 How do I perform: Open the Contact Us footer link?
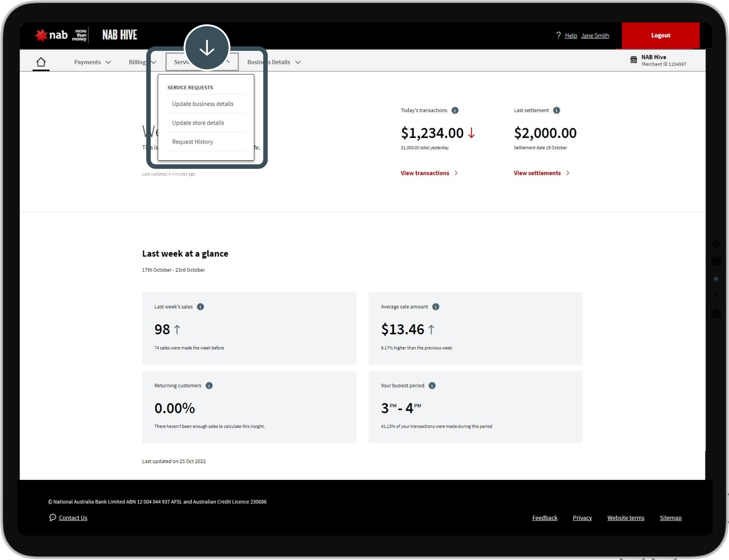pyautogui.click(x=73, y=518)
